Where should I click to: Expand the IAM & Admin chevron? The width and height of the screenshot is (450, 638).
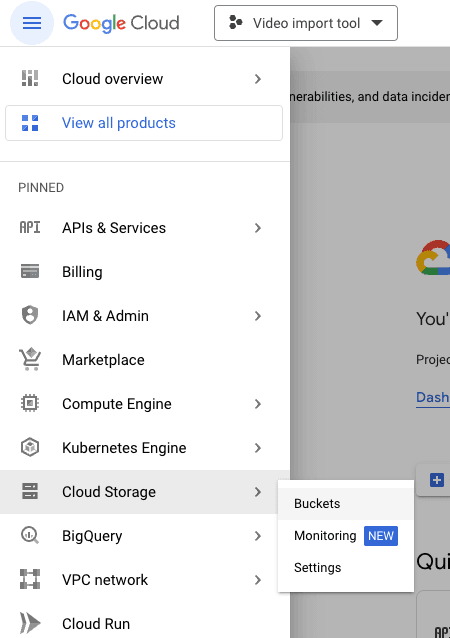[x=258, y=316]
